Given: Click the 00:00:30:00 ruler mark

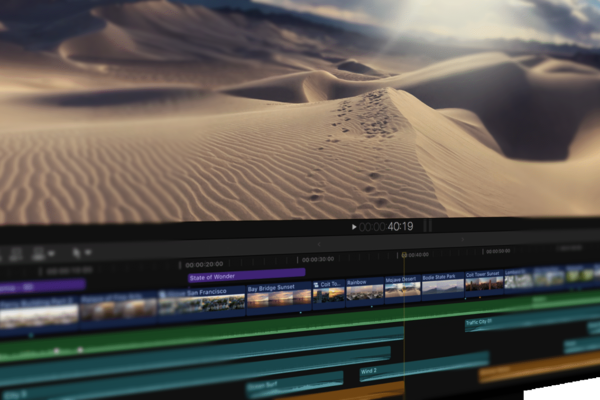Looking at the screenshot, I should click(318, 260).
